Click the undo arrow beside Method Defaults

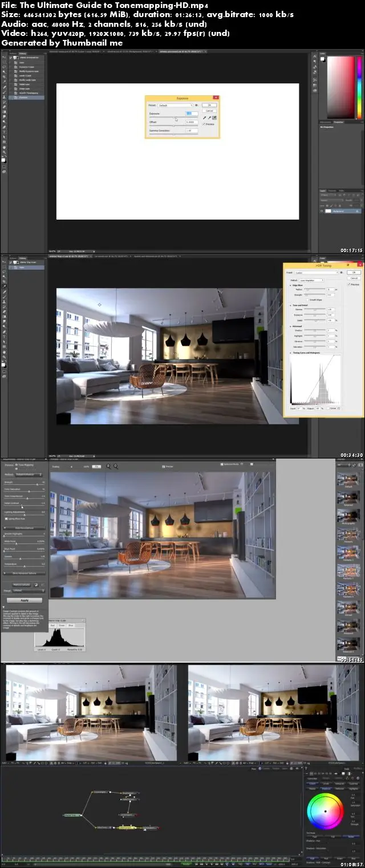[36, 585]
